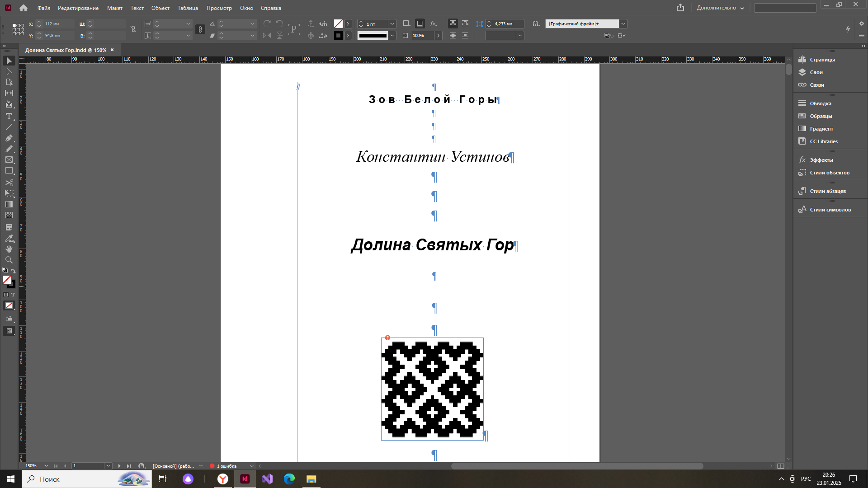Screen dimensions: 868x488
Task: Activate the Eyedropper tool
Action: tap(9, 238)
